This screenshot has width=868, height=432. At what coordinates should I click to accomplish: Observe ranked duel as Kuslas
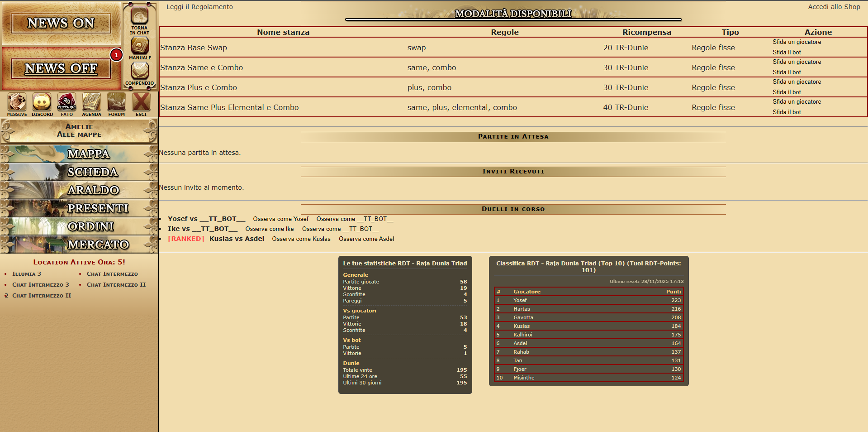[301, 239]
